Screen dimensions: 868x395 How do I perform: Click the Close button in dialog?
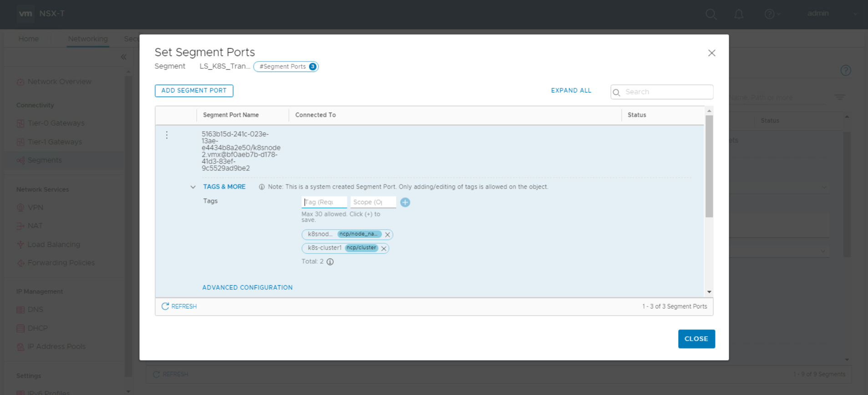(x=696, y=339)
